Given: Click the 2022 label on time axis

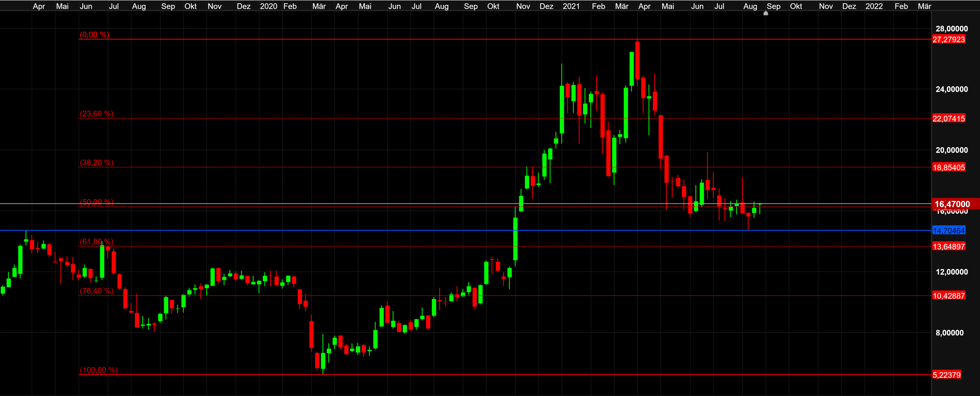Looking at the screenshot, I should click(x=874, y=6).
